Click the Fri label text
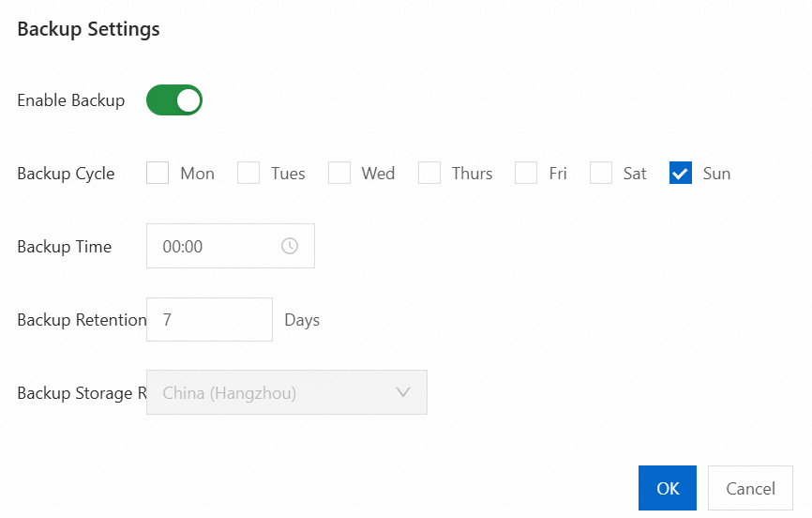The image size is (812, 518). pyautogui.click(x=558, y=174)
